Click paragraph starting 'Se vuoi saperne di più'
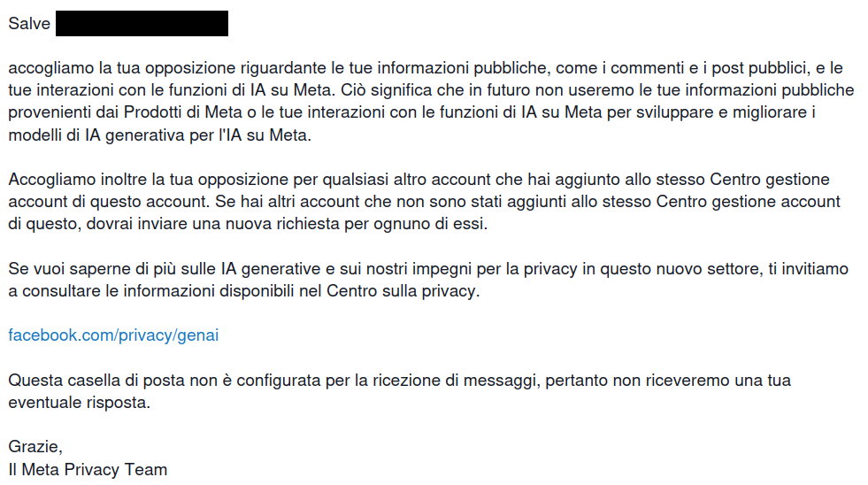Screen dimensions: 868x485 pos(428,280)
